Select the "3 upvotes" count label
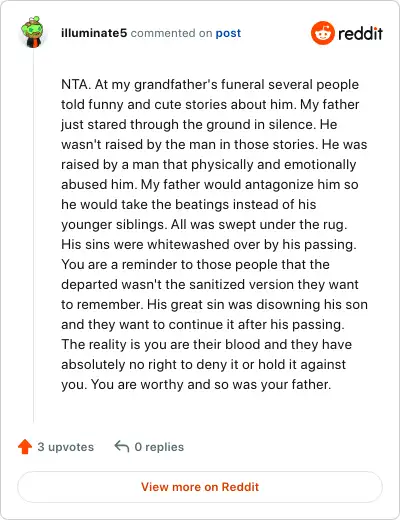Image resolution: width=400 pixels, height=520 pixels. [x=66, y=447]
